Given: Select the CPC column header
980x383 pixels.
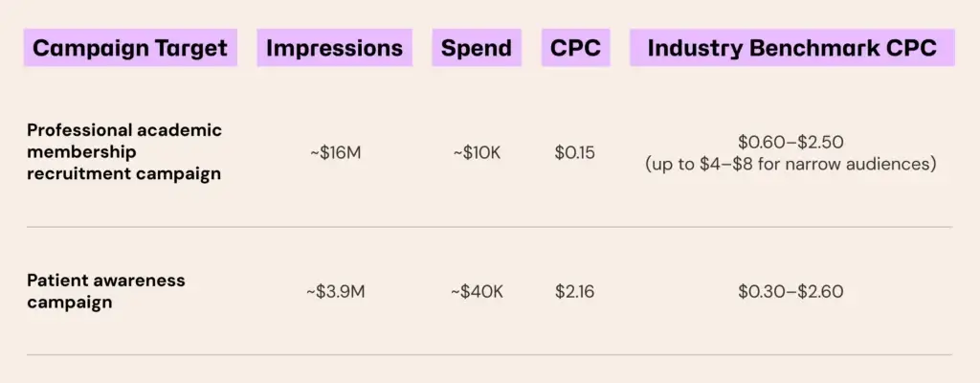Looking at the screenshot, I should pyautogui.click(x=575, y=48).
